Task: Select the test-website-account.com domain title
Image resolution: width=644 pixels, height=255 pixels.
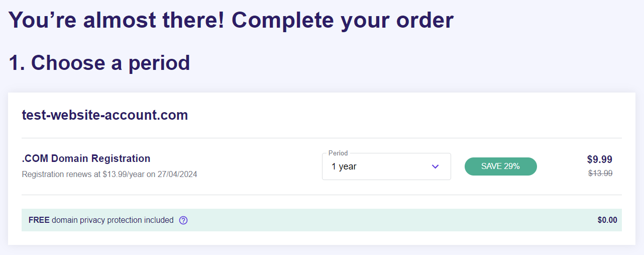Action: click(104, 115)
